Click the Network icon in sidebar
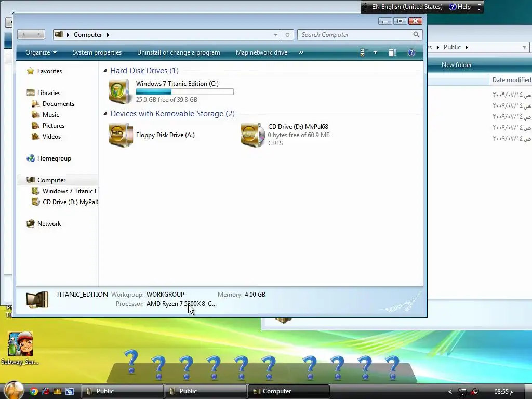 point(31,223)
